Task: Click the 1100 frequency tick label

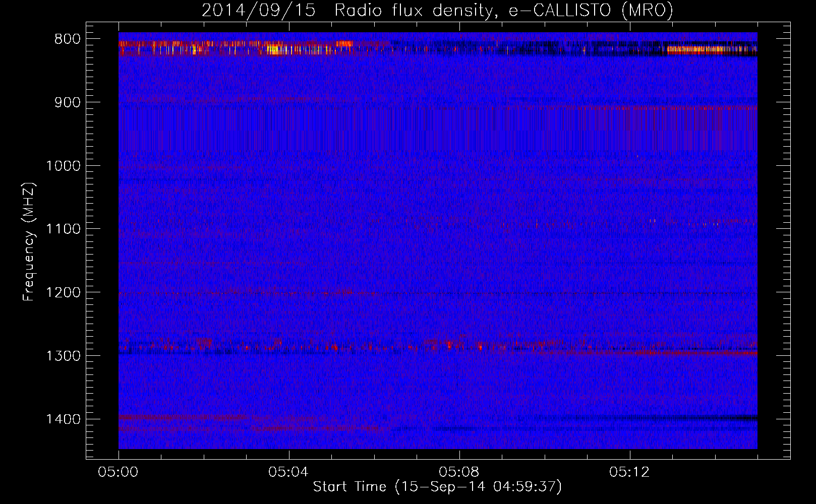Action: point(63,229)
